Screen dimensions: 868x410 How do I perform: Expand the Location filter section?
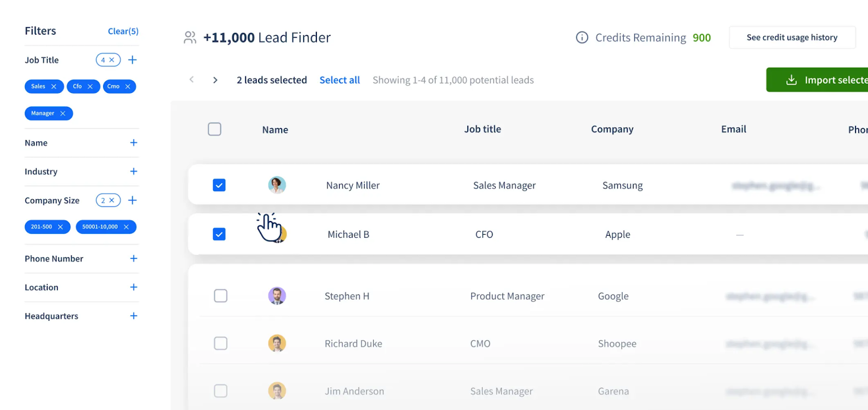133,287
